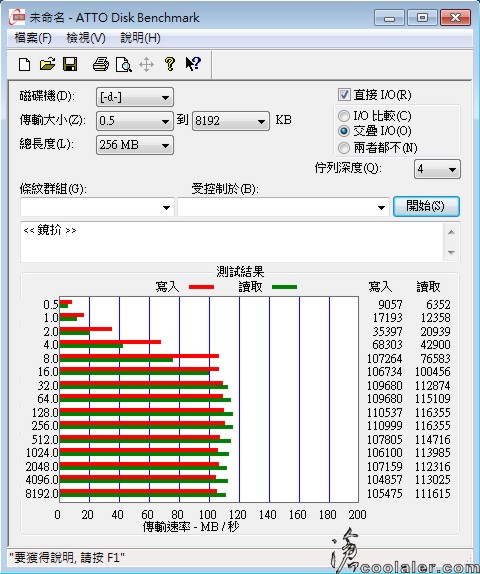
Task: Open Print Preview magnifier icon
Action: 124,64
